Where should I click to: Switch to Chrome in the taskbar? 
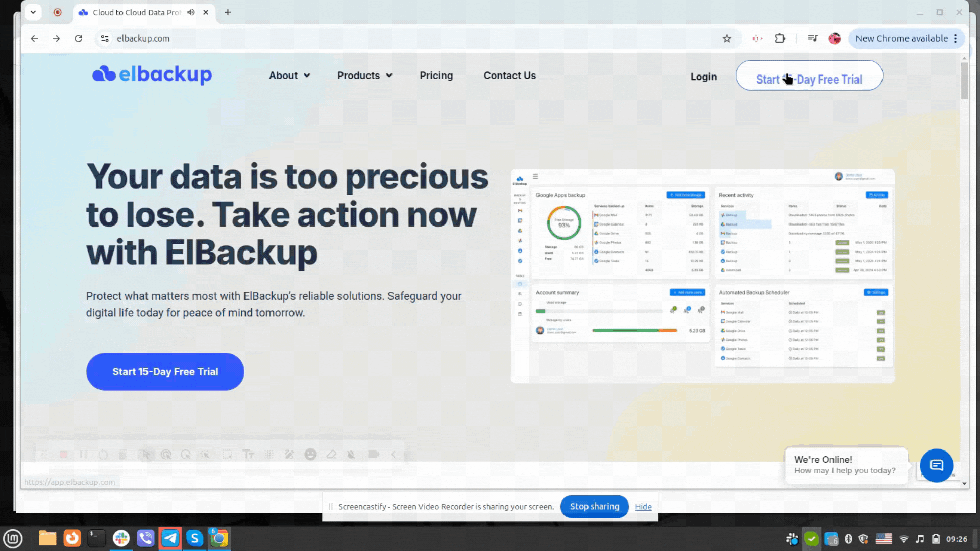pos(219,539)
